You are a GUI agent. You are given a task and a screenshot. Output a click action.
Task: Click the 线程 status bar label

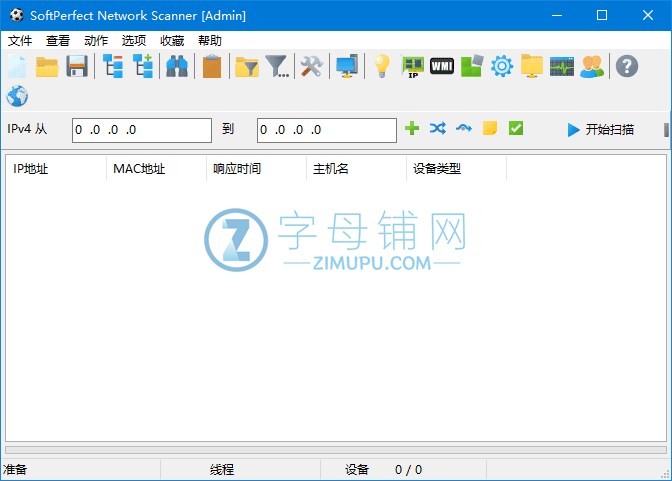tap(222, 470)
